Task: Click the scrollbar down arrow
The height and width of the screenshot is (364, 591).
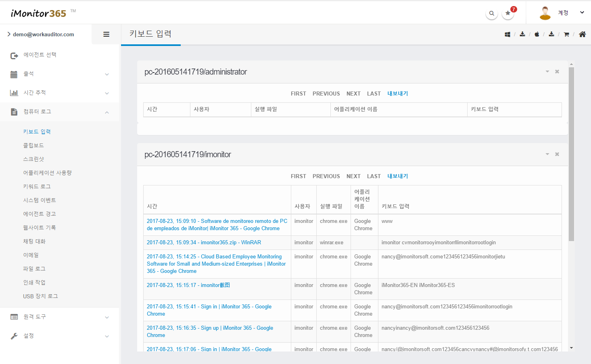Action: coord(571,348)
